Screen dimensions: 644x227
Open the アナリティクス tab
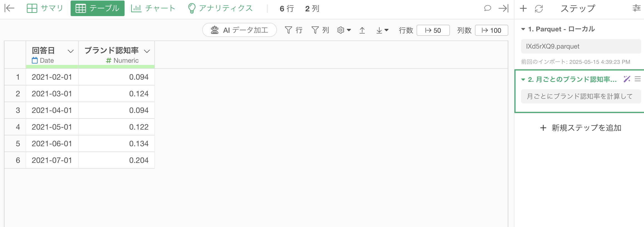pos(220,8)
